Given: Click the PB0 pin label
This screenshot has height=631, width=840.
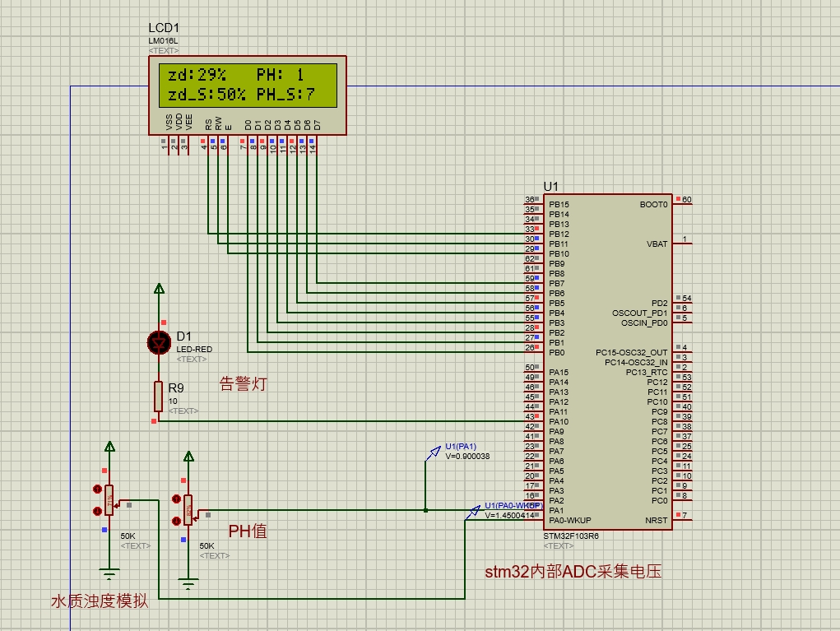Looking at the screenshot, I should 557,352.
